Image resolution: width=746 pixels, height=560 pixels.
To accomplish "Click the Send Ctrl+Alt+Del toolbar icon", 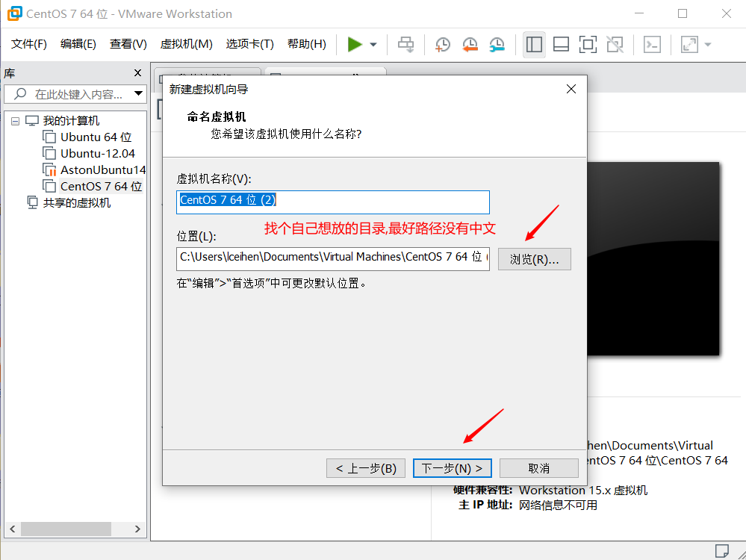I will [405, 45].
